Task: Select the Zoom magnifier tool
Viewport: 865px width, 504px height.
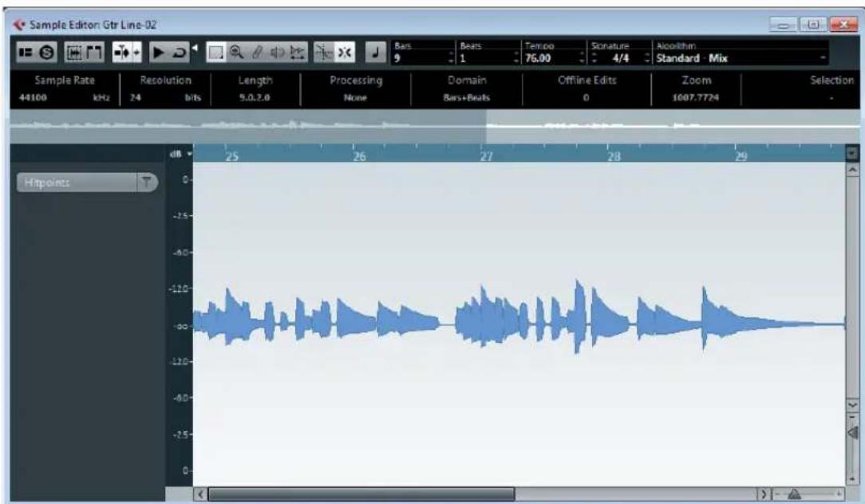Action: (236, 53)
